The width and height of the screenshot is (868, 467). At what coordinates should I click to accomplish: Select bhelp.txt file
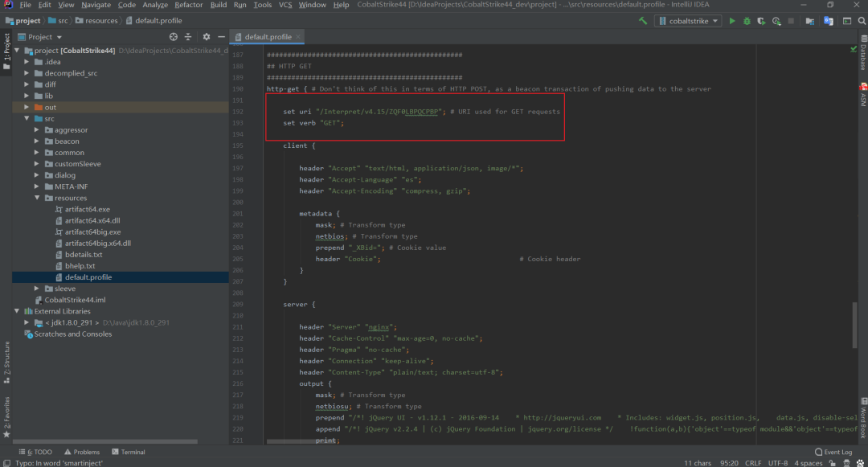click(80, 266)
